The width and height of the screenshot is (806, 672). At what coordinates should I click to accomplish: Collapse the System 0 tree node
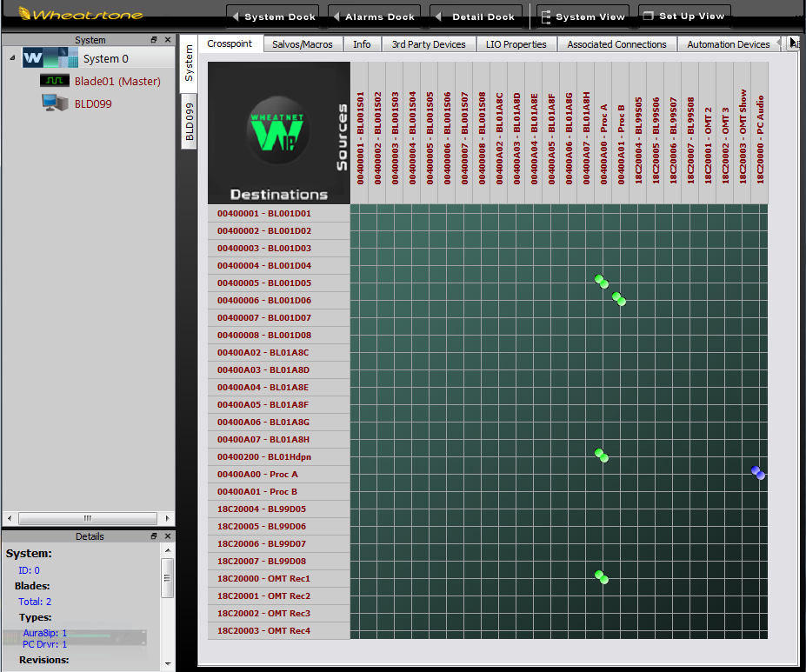click(x=12, y=58)
